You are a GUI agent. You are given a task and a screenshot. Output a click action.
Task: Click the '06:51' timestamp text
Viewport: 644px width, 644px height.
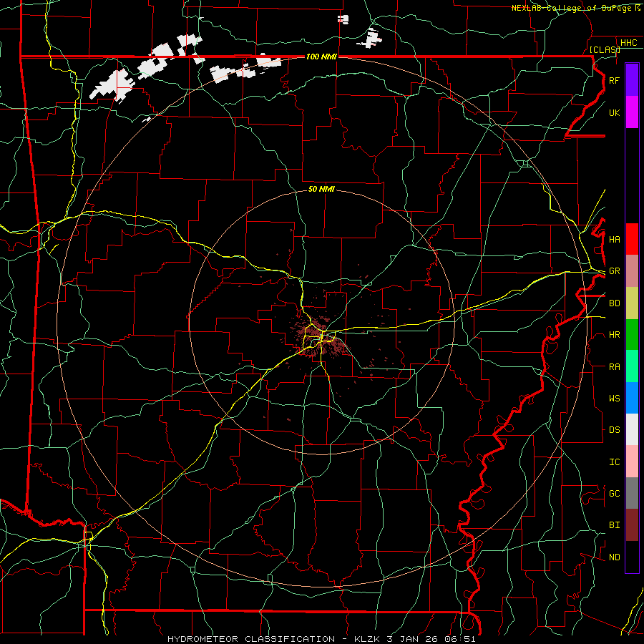pos(460,639)
